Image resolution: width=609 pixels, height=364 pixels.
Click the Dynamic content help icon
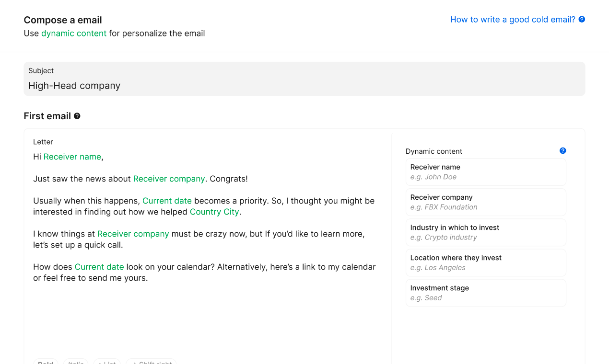563,151
